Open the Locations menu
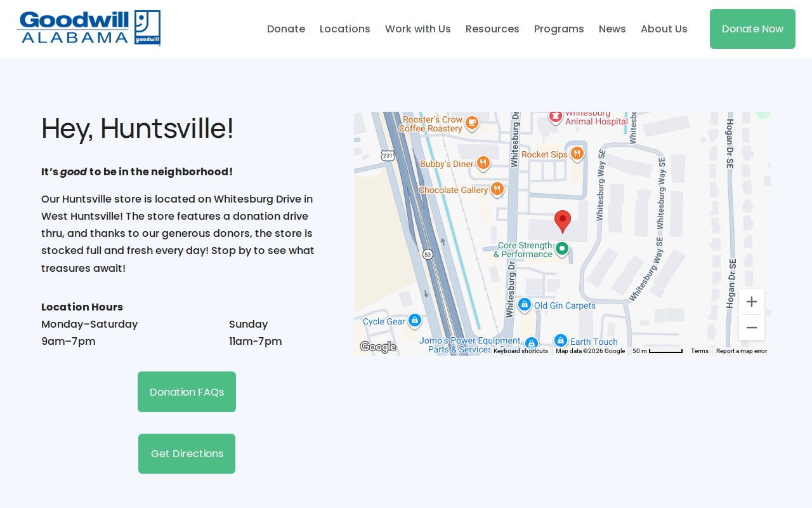 (x=345, y=29)
